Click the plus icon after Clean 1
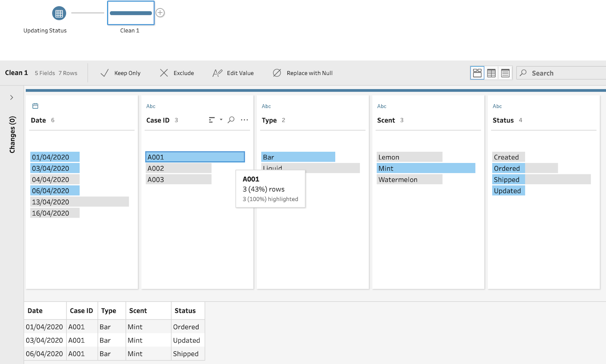This screenshot has width=606, height=364. [160, 12]
